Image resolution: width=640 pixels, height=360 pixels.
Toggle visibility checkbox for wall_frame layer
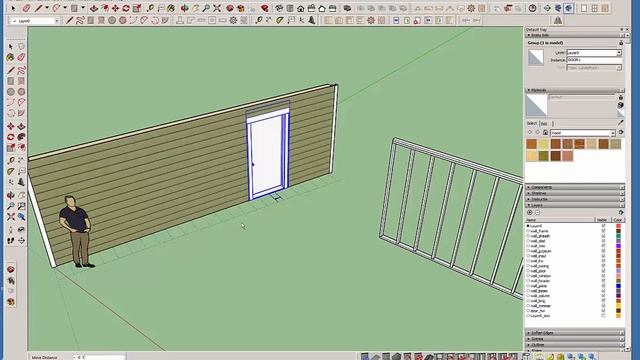(603, 231)
